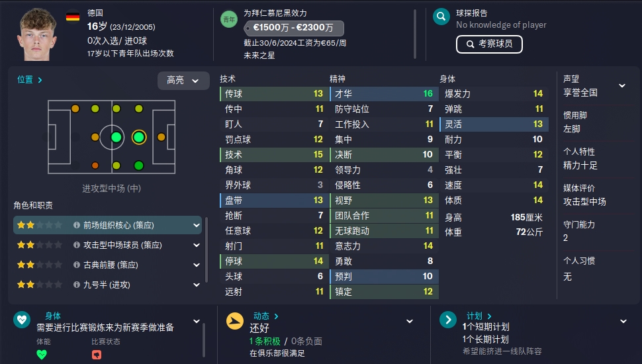Click the yellow arrow 动态 status icon

click(x=235, y=321)
